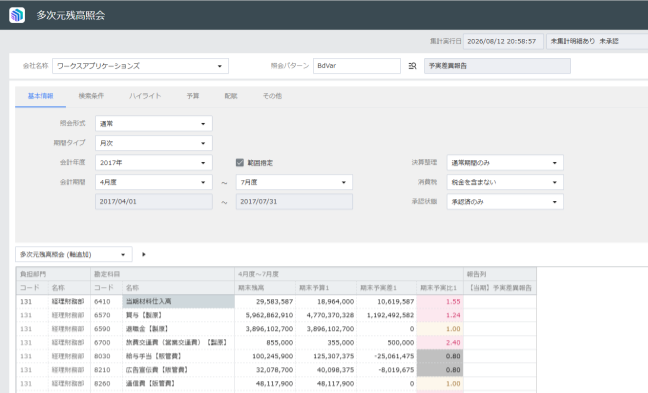
Task: Click the 855,000 balance cell
Action: click(x=265, y=343)
